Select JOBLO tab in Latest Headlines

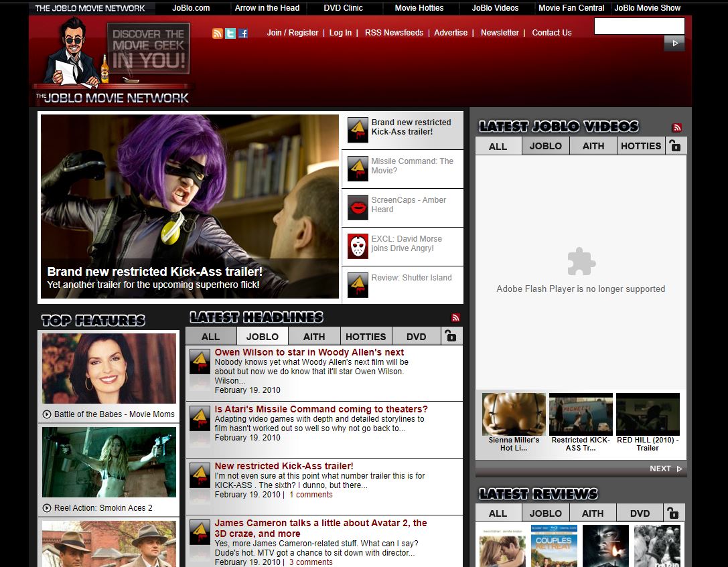click(x=263, y=337)
